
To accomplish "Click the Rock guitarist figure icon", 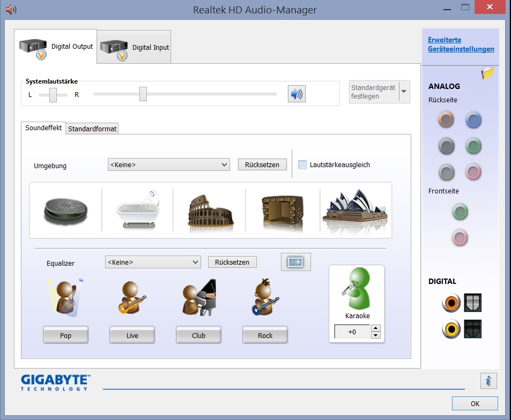I will click(x=265, y=297).
